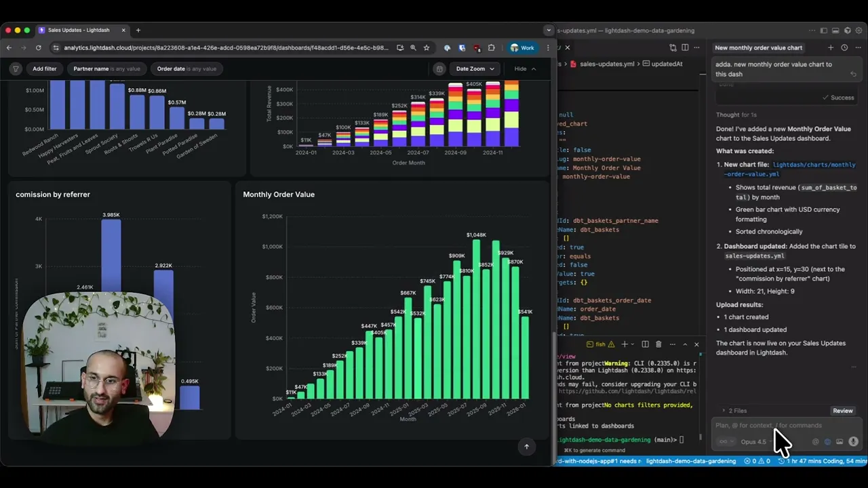Maximize the terminal panel with chevron up

click(x=685, y=344)
